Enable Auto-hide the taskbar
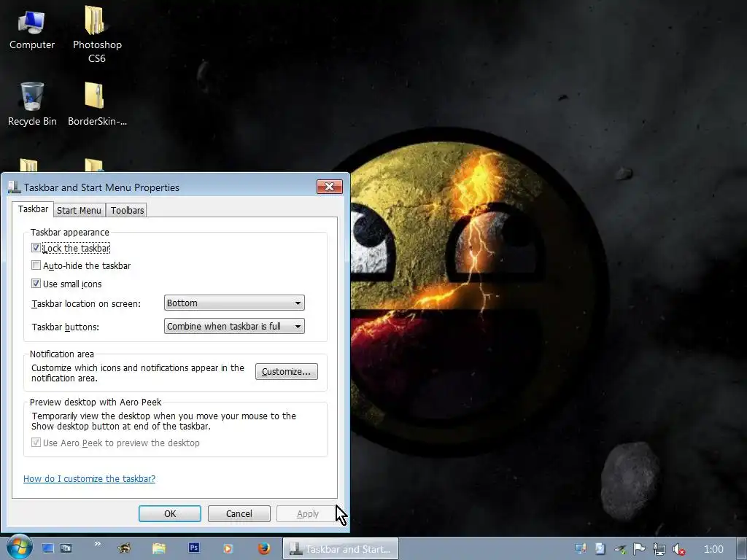Viewport: 747px width, 560px height. (36, 265)
